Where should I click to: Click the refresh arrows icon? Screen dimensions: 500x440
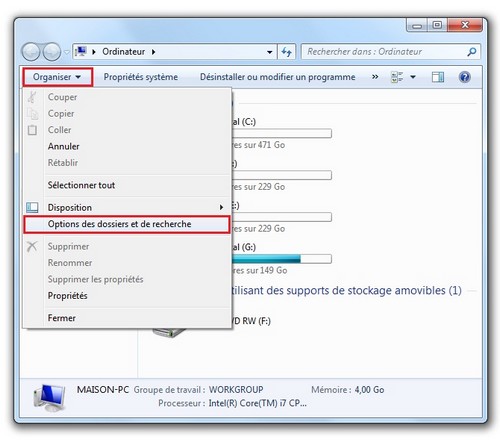tap(286, 52)
